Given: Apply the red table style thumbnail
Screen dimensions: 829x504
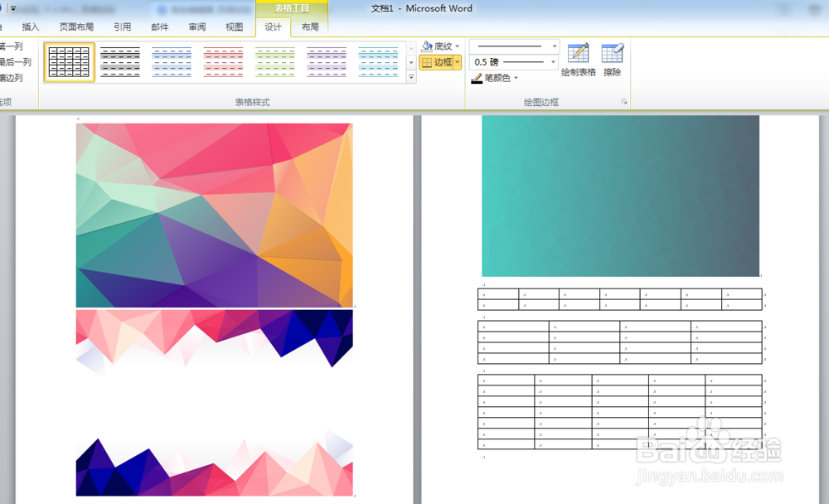Looking at the screenshot, I should pos(224,62).
